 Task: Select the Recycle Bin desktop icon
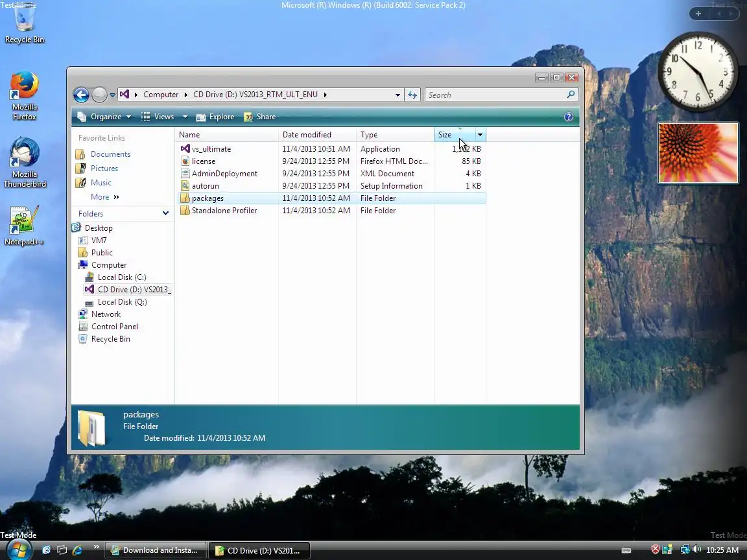(x=24, y=24)
